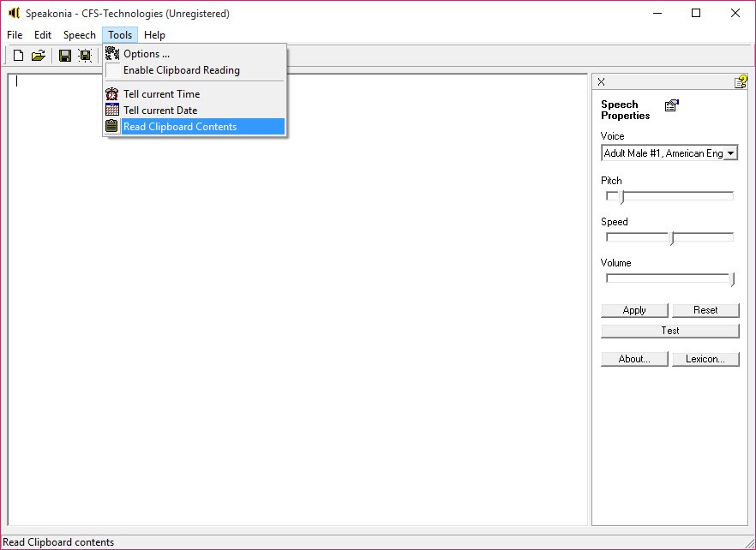
Task: Click the 'Volume' label text
Action: (x=615, y=263)
